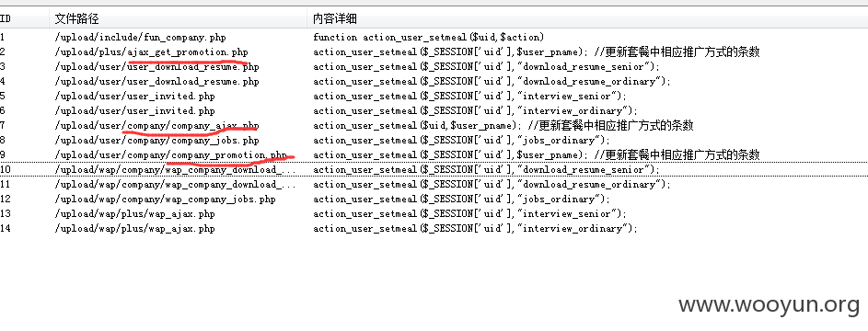Select the ID cell showing 1
Viewport: 868px width, 331px height.
click(2, 38)
